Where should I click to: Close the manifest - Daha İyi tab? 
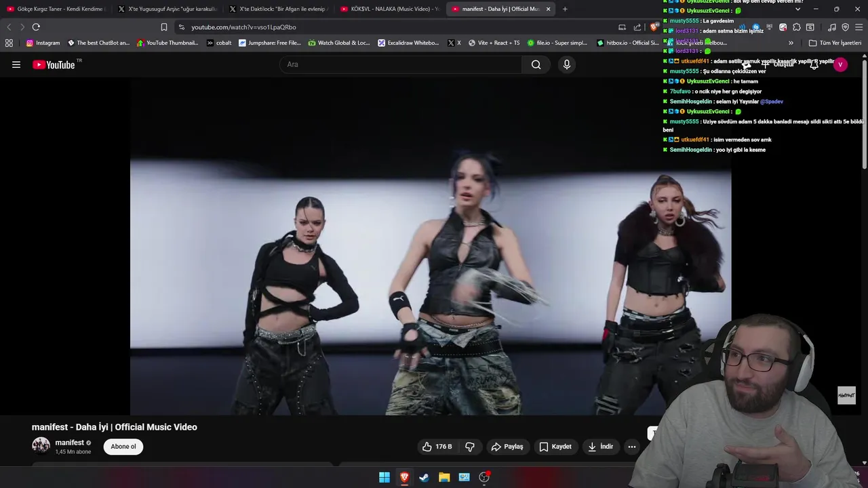[548, 9]
